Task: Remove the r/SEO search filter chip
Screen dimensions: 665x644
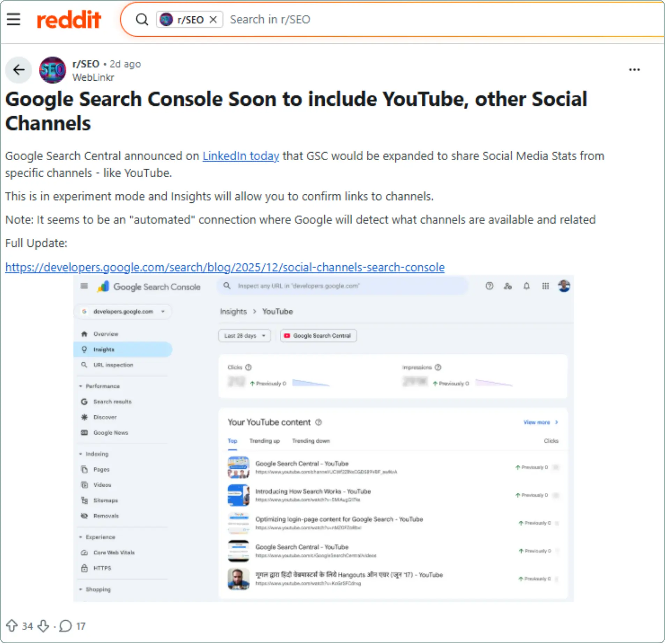Action: tap(214, 19)
